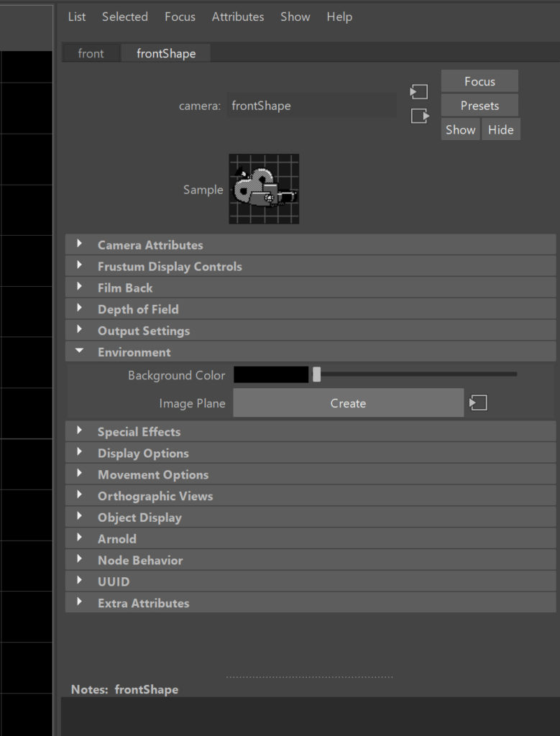
Task: Click the input connection arrow icon beside camera field
Action: point(418,91)
